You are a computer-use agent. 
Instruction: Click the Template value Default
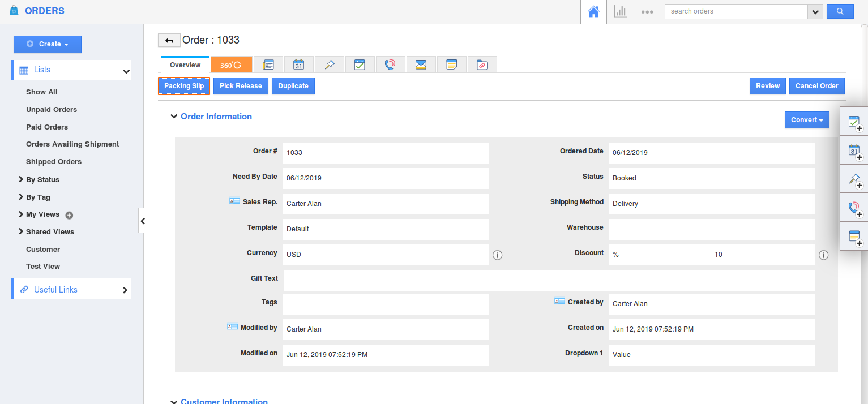298,229
